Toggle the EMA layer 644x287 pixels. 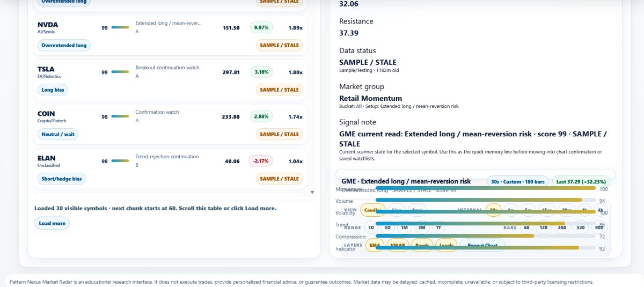[375, 245]
